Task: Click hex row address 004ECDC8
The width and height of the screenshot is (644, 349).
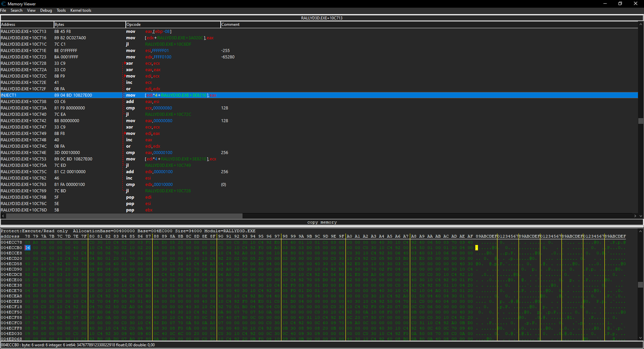Action: click(11, 274)
